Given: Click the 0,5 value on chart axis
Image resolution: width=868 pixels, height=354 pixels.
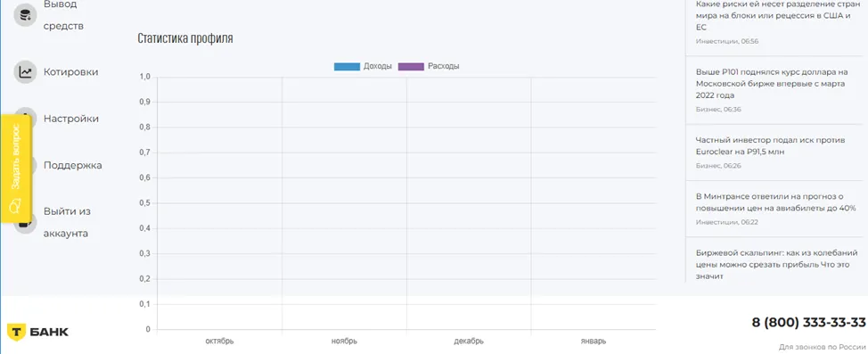Looking at the screenshot, I should 144,203.
